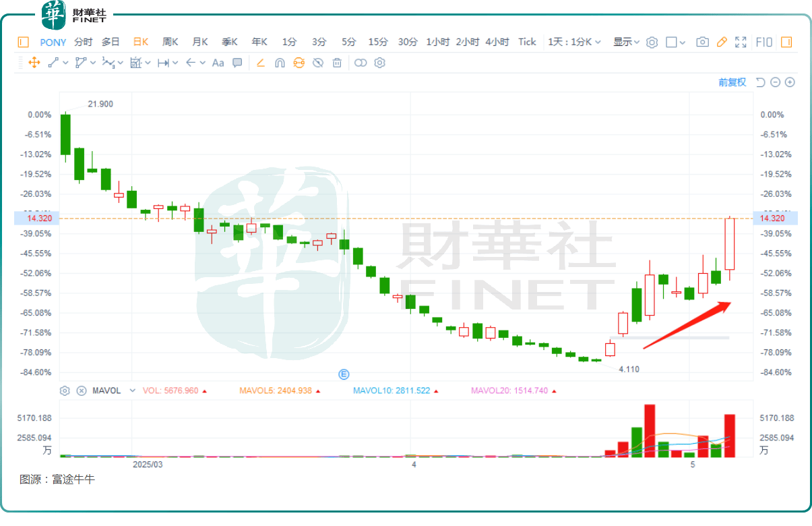Click the MAVOL5: 2404.938 value
Screen dimensions: 812x526
(x=276, y=390)
